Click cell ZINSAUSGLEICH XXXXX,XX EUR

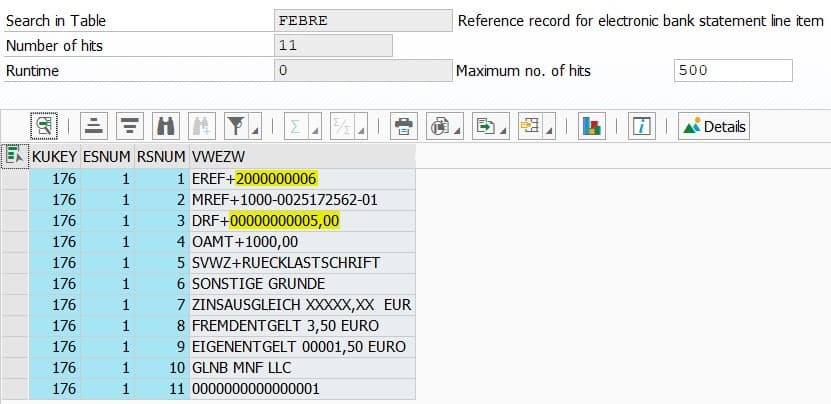(303, 305)
